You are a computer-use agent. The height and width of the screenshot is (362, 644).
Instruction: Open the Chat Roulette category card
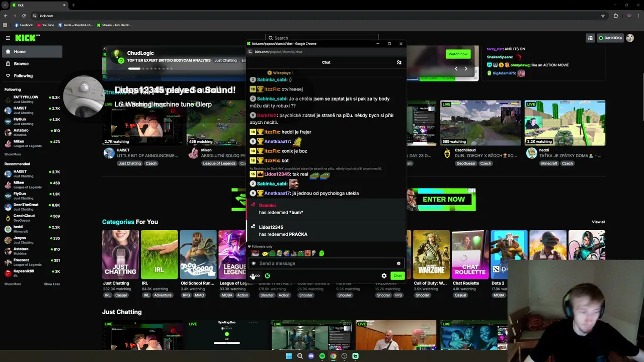tap(470, 254)
